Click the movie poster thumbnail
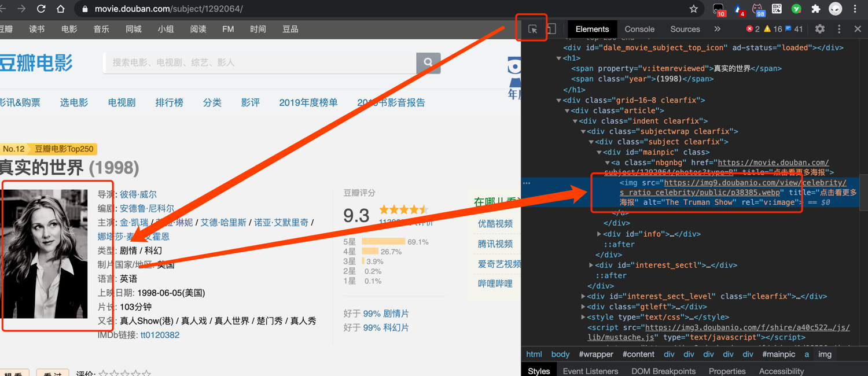The height and width of the screenshot is (376, 868). click(x=45, y=254)
